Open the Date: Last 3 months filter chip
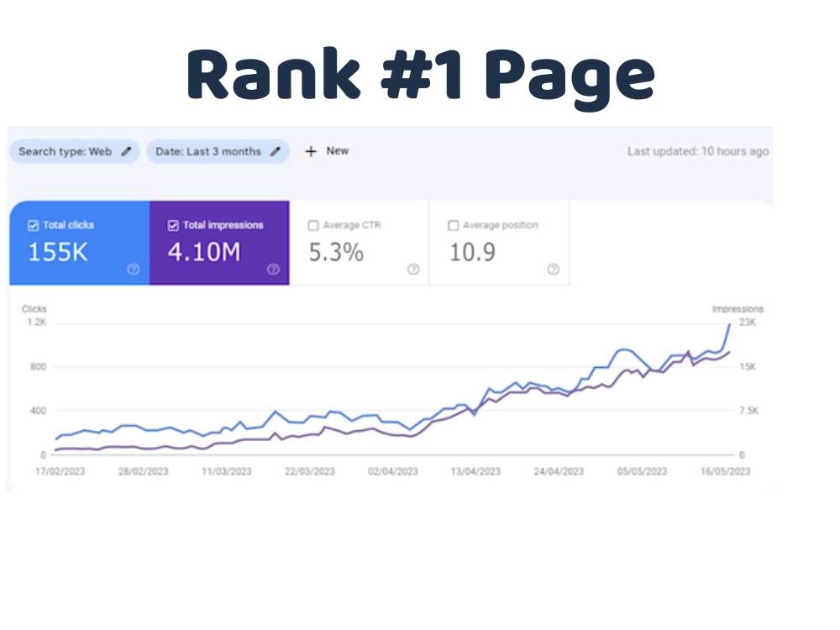The image size is (840, 630). click(x=218, y=151)
